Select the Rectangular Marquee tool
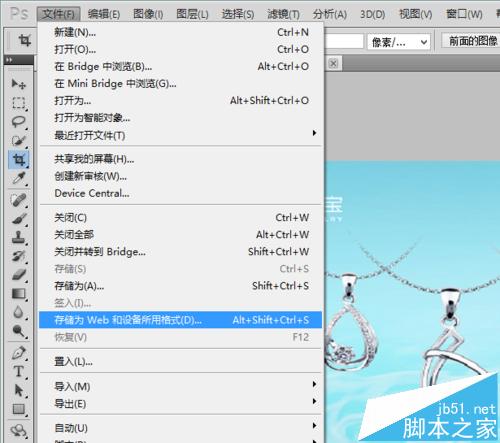 pyautogui.click(x=19, y=102)
